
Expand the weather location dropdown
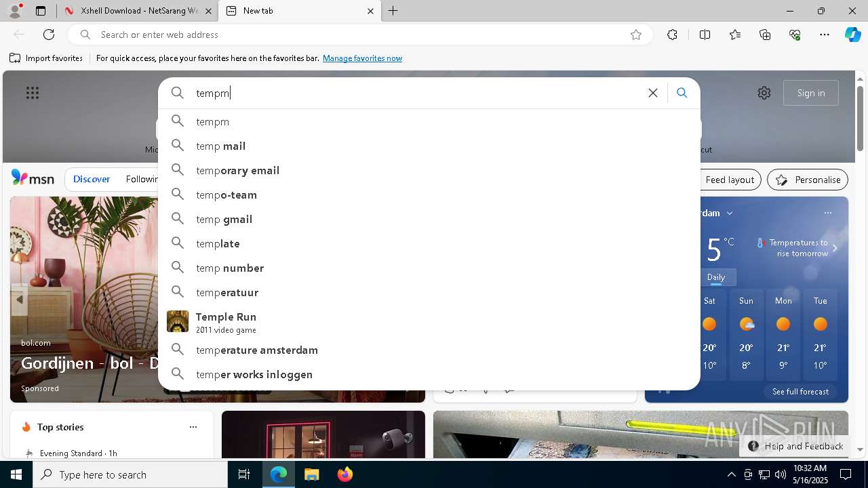click(730, 213)
